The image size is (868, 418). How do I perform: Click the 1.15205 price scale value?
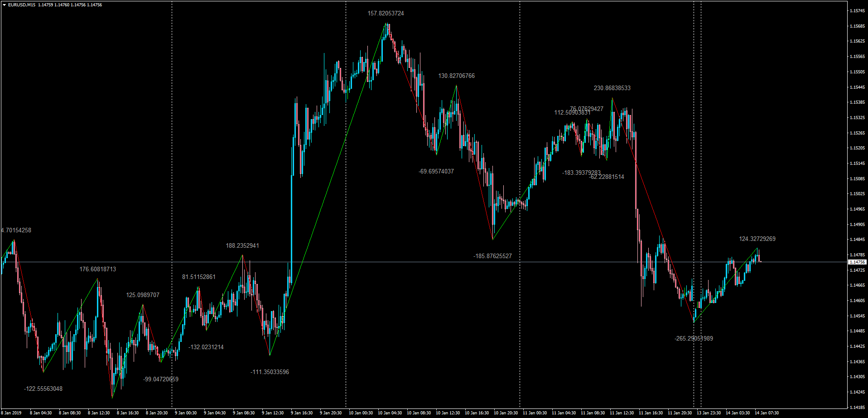[x=857, y=148]
